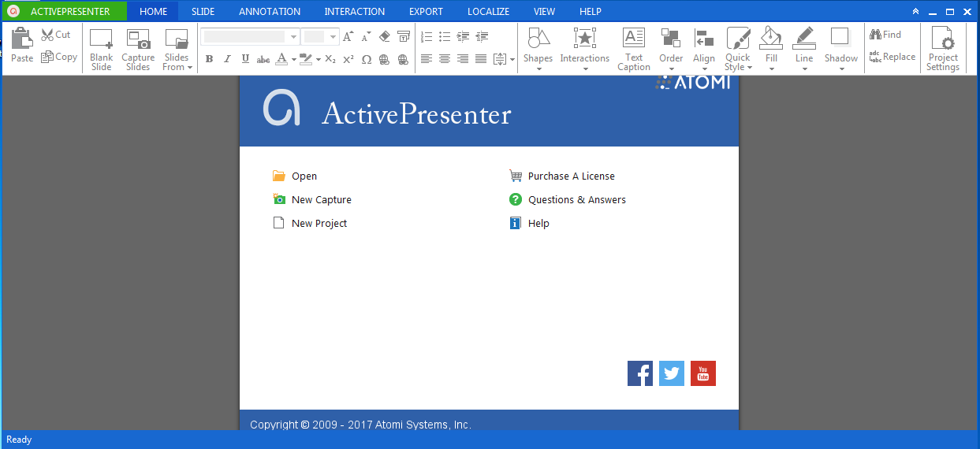Click the Facebook icon
The width and height of the screenshot is (980, 449).
(640, 373)
